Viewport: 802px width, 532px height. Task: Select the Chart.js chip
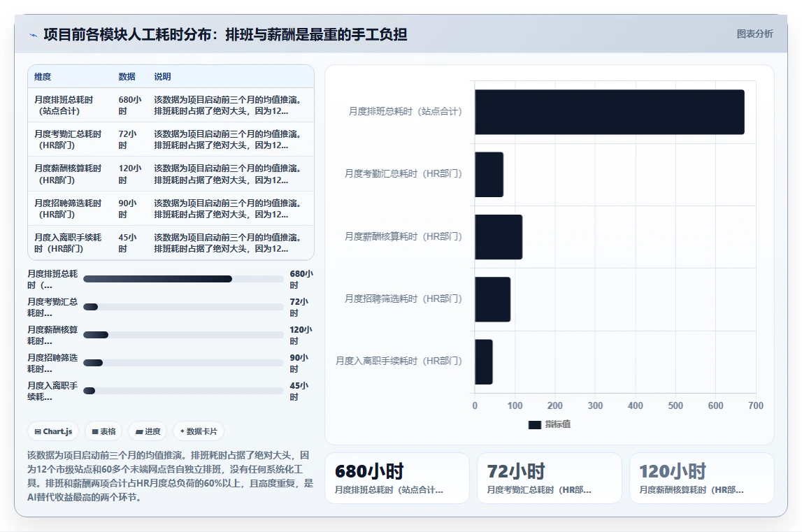[53, 431]
